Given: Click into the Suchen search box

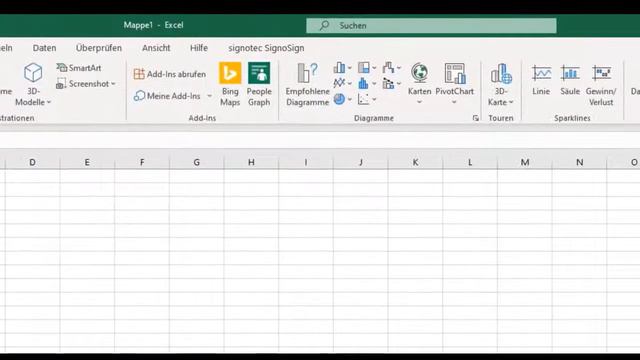Looking at the screenshot, I should tap(431, 26).
